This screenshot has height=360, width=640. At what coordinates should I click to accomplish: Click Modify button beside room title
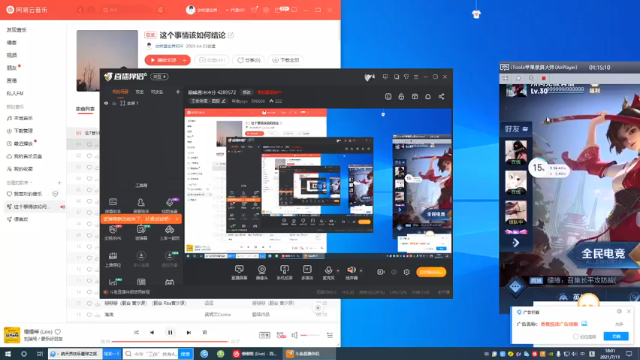pyautogui.click(x=246, y=92)
